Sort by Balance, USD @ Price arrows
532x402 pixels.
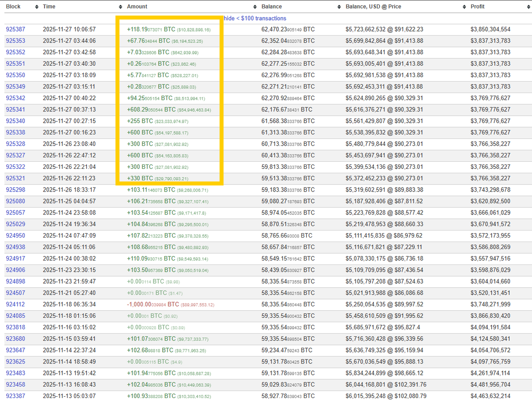pos(464,7)
